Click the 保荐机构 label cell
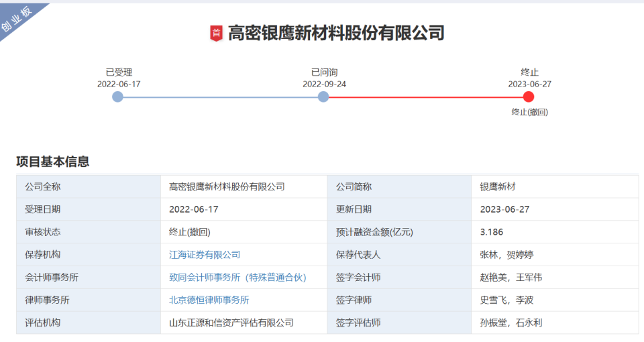Screen dimensions: 644x342 coord(89,255)
